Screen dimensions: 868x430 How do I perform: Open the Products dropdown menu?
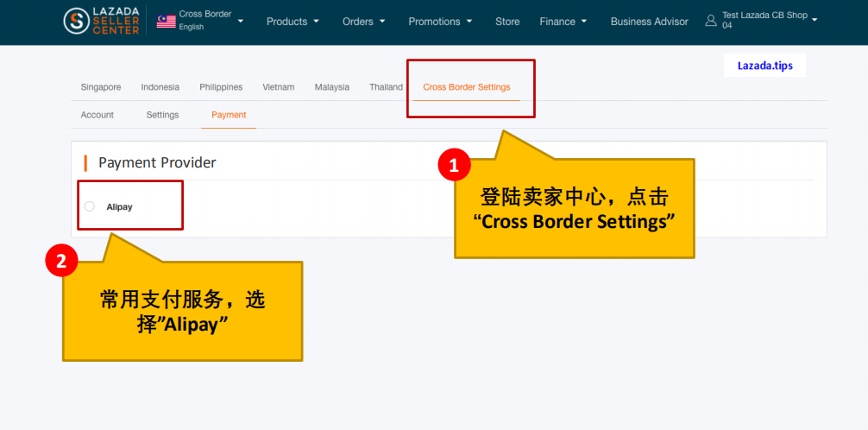coord(292,22)
